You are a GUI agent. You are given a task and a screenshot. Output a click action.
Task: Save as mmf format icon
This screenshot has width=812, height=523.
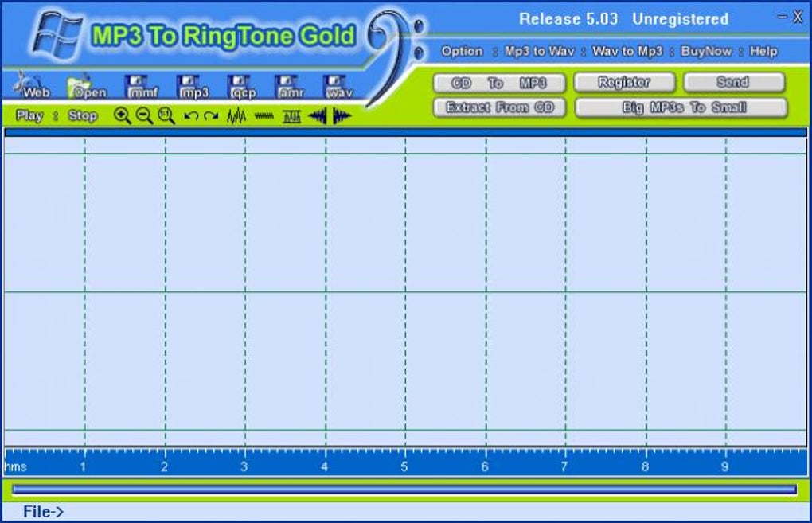point(142,87)
